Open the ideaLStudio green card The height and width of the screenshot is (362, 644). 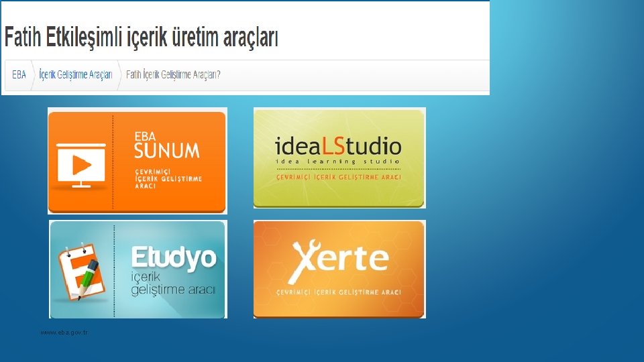click(339, 158)
